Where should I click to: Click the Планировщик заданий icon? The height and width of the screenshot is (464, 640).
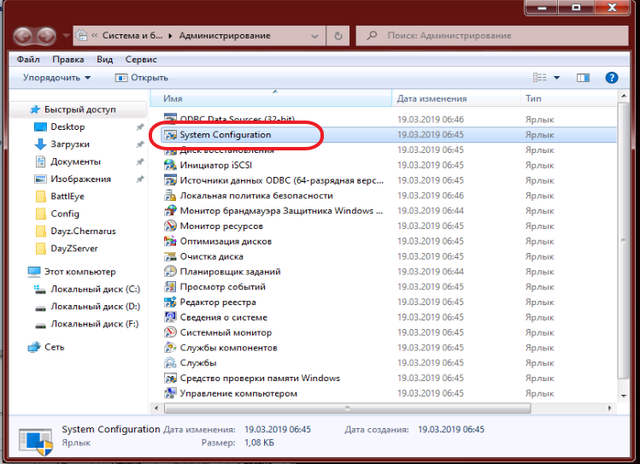tap(170, 272)
